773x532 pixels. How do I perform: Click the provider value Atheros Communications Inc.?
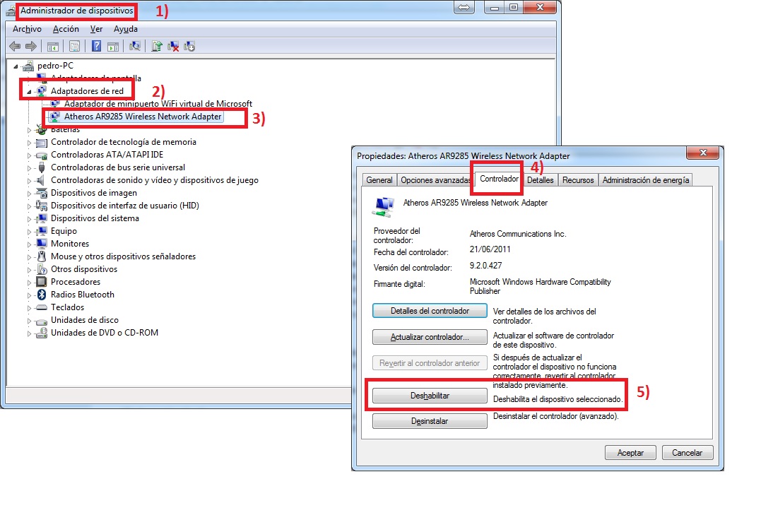(x=518, y=234)
